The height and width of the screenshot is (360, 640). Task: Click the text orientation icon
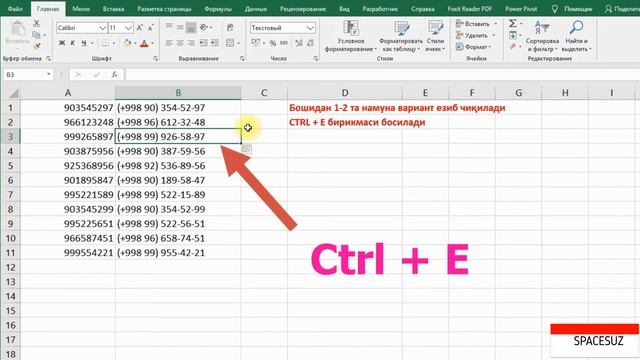point(204,27)
